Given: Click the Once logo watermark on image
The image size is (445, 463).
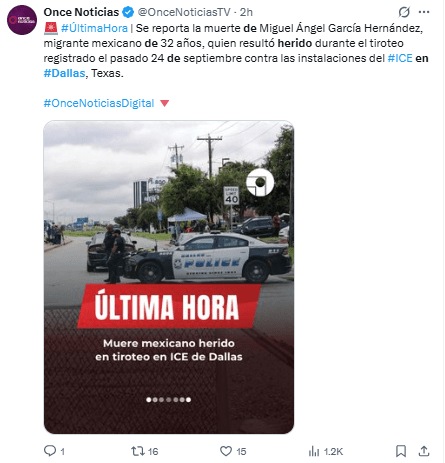Looking at the screenshot, I should [x=260, y=182].
